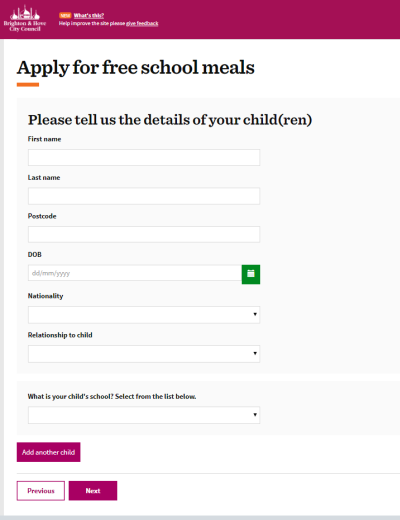Screen dimensions: 400x520
Task: Open the DOB calendar picker icon
Action: tap(251, 274)
